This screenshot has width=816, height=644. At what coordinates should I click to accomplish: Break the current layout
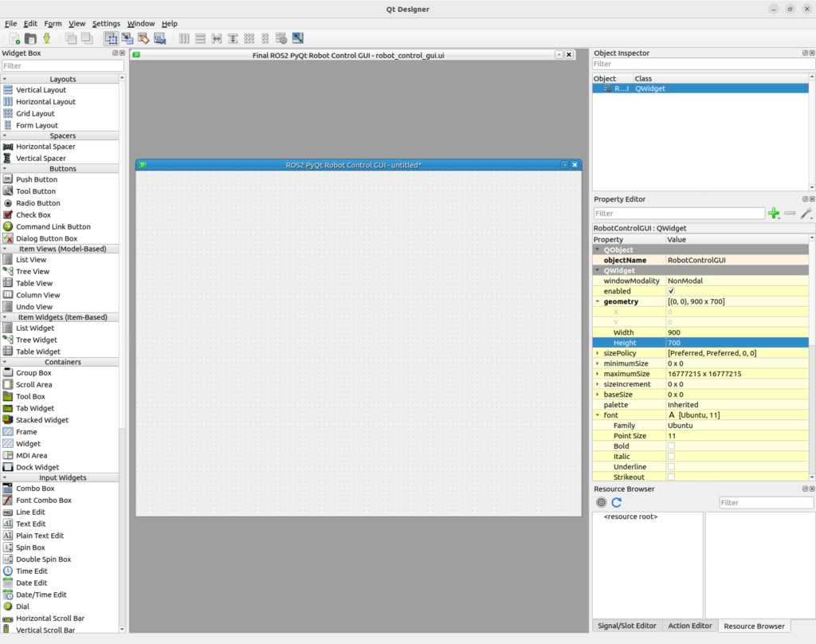(x=281, y=38)
